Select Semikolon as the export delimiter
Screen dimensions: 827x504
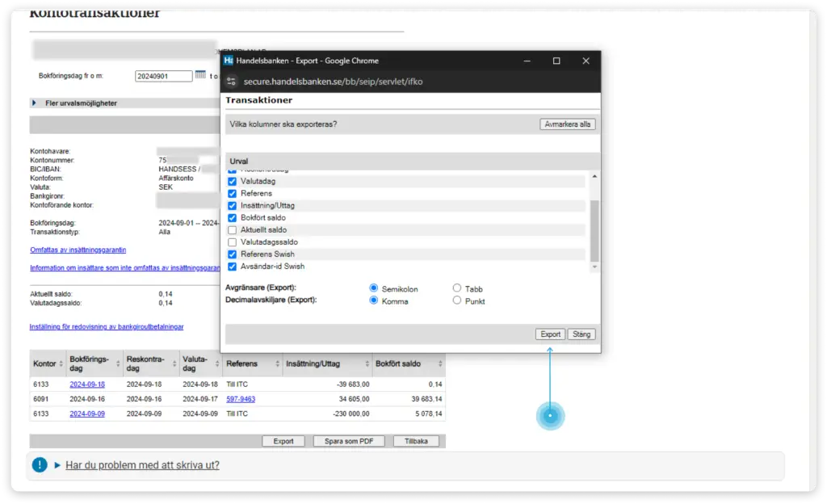pos(373,288)
